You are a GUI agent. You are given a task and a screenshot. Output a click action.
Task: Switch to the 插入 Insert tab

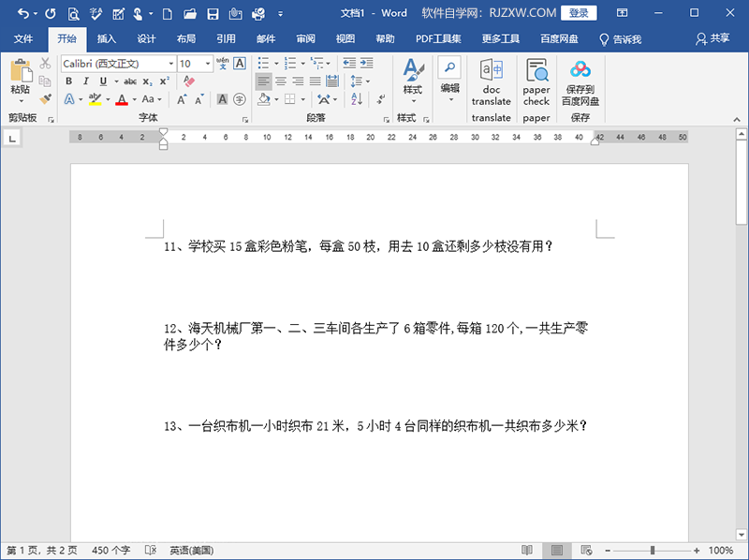click(x=106, y=38)
